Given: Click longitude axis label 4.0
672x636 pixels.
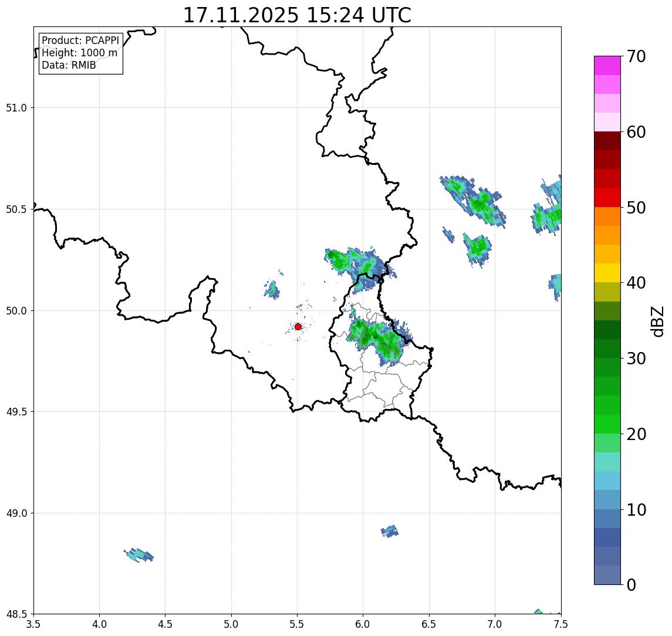Looking at the screenshot, I should (99, 624).
